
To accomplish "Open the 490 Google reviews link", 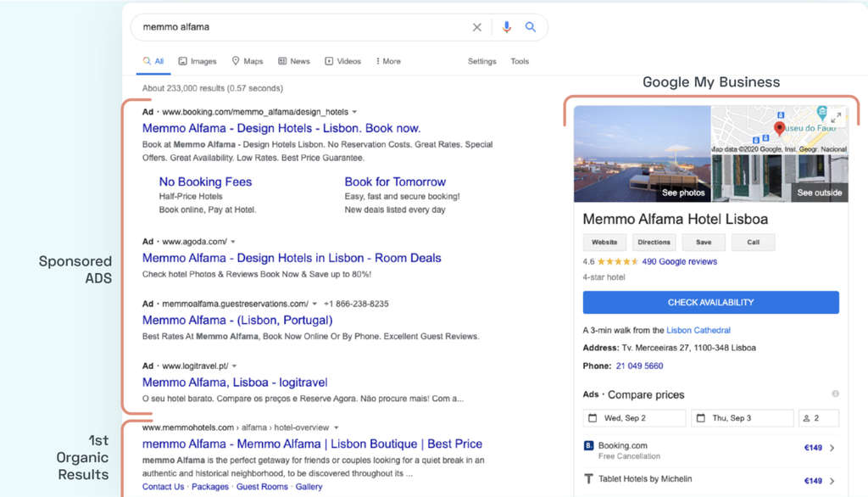I will (x=679, y=262).
